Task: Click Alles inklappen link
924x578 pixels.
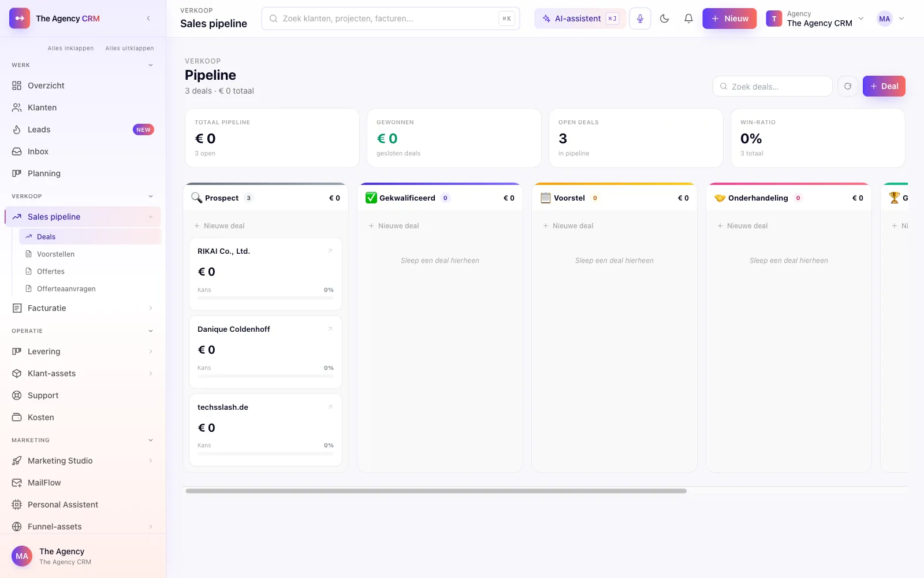Action: (x=70, y=48)
